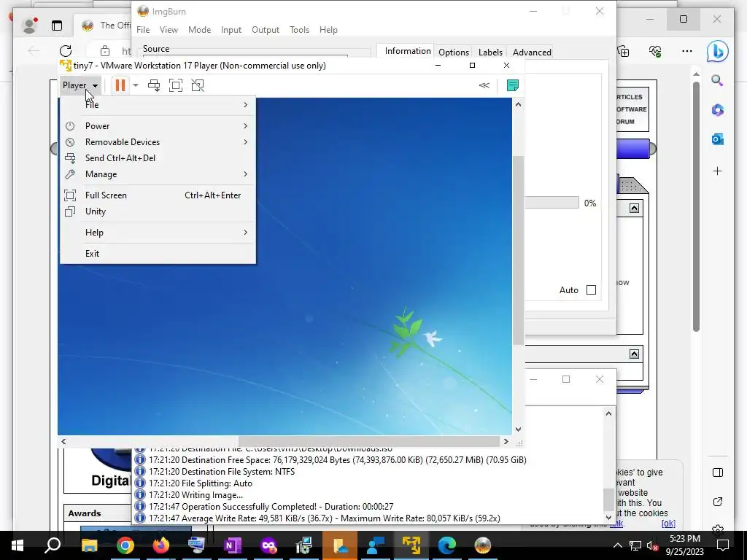Viewport: 747px width, 560px height.
Task: Expand the Power submenu
Action: 158,125
